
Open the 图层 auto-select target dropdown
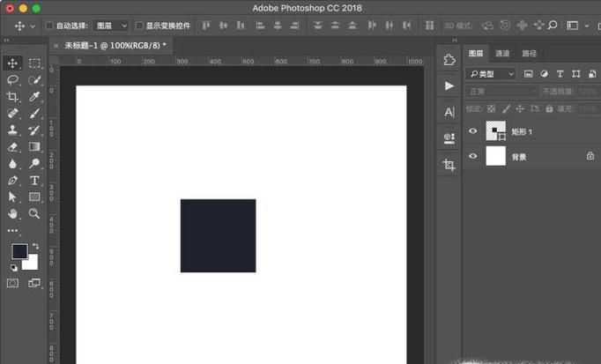pyautogui.click(x=110, y=26)
